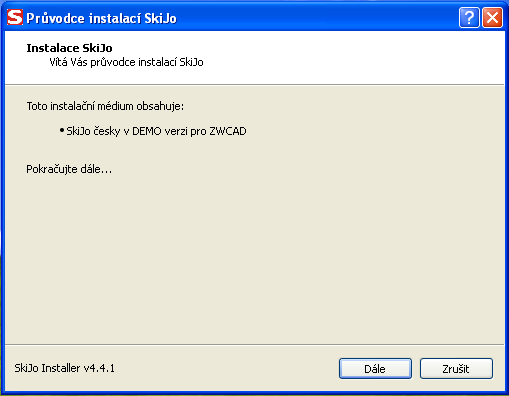Click the SkiJo Installer v4.4.1 version label
The height and width of the screenshot is (396, 509).
[64, 368]
